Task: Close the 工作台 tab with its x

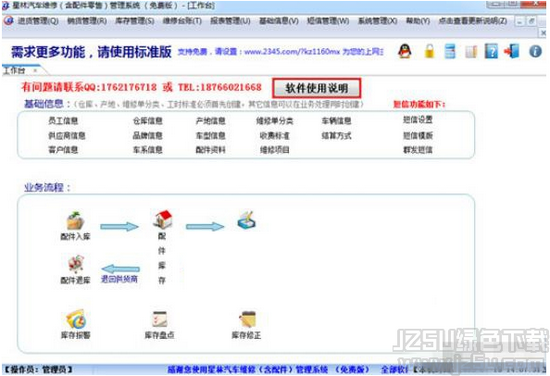Action: coord(35,71)
